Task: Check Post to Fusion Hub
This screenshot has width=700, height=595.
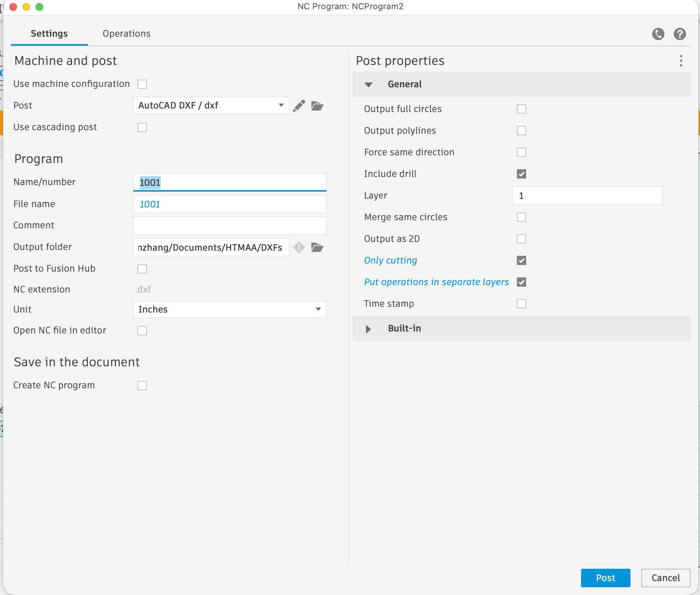Action: point(142,269)
